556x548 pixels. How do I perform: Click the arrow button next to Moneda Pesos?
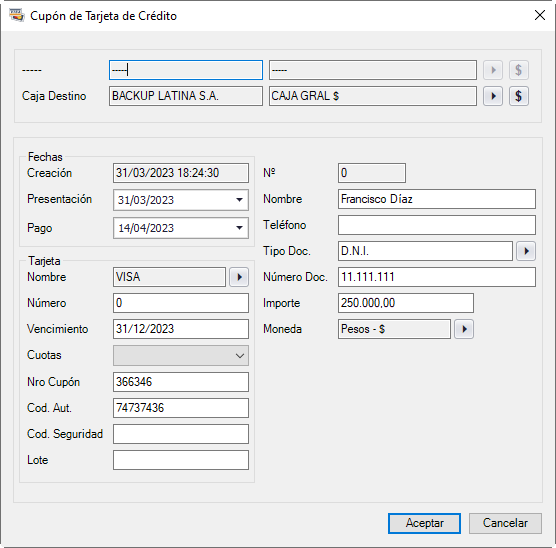pyautogui.click(x=464, y=329)
